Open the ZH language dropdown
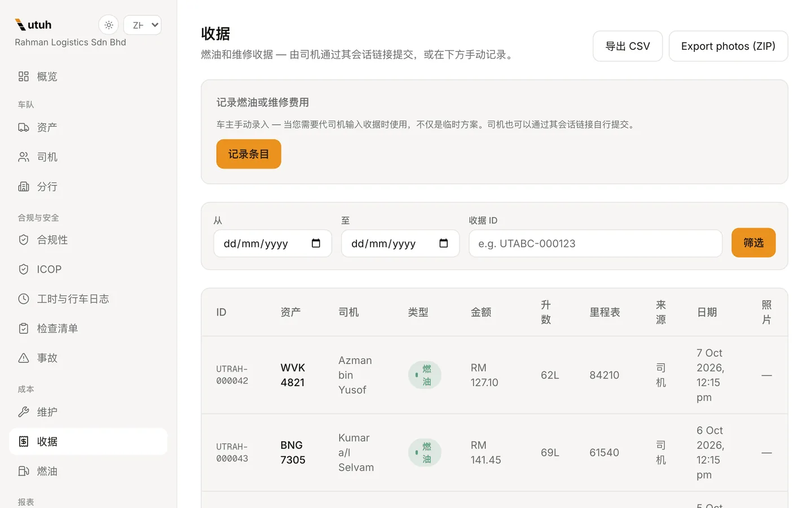 click(143, 25)
